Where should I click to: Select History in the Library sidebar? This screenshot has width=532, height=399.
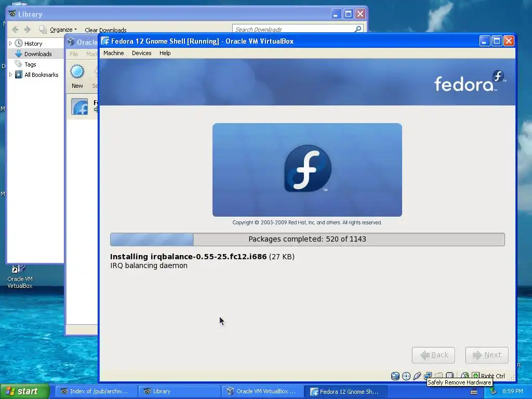[33, 44]
